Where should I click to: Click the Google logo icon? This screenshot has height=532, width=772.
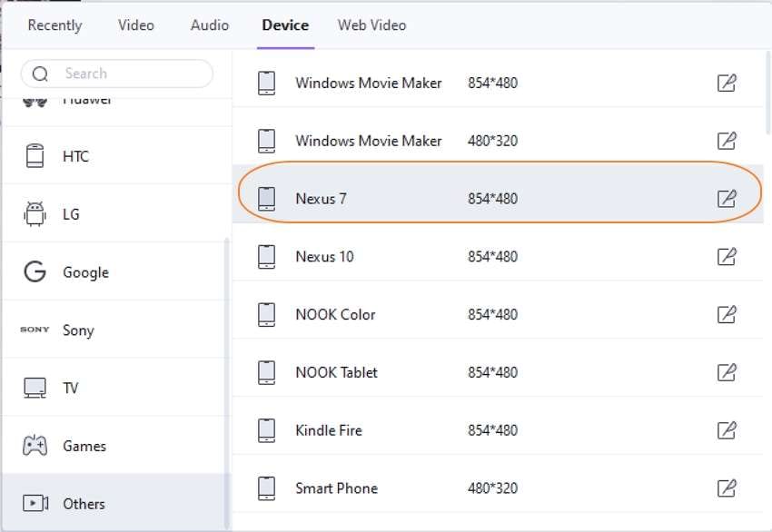35,272
